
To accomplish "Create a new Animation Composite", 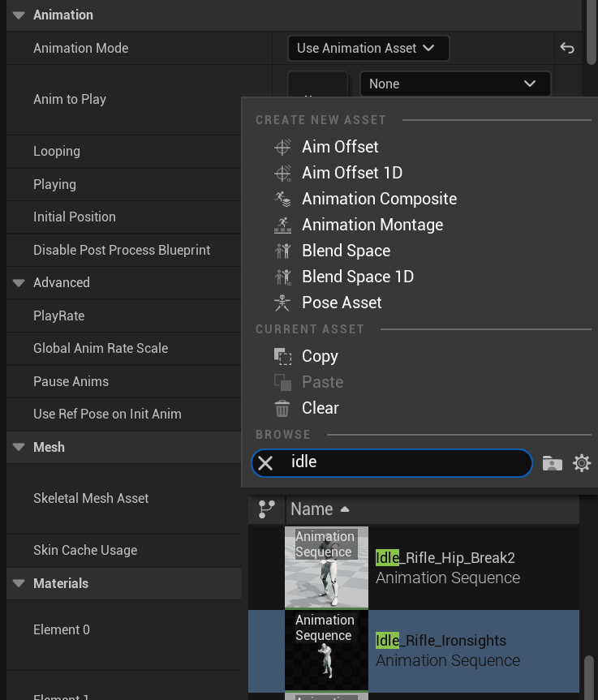I will pos(379,199).
